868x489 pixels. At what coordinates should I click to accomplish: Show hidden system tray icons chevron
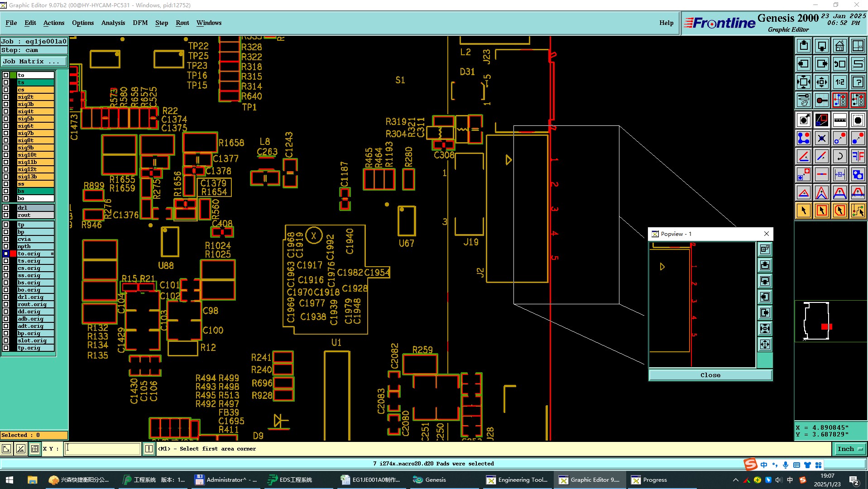pyautogui.click(x=735, y=480)
